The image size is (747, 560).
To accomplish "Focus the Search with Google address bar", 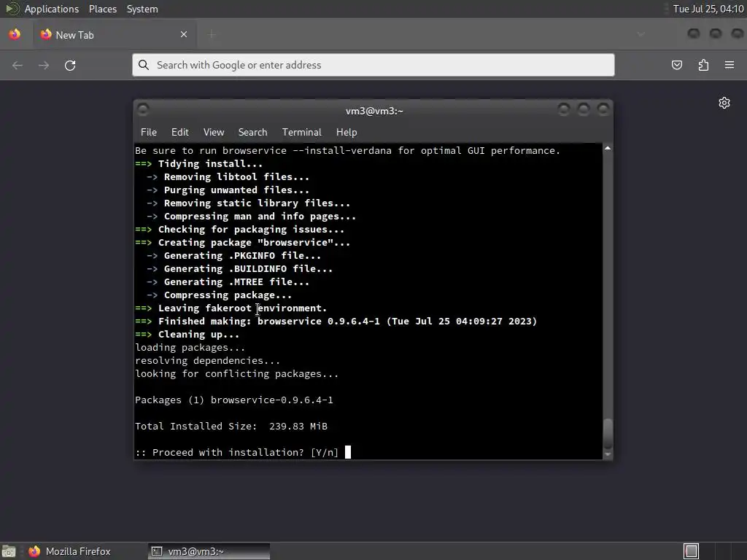I will (373, 65).
